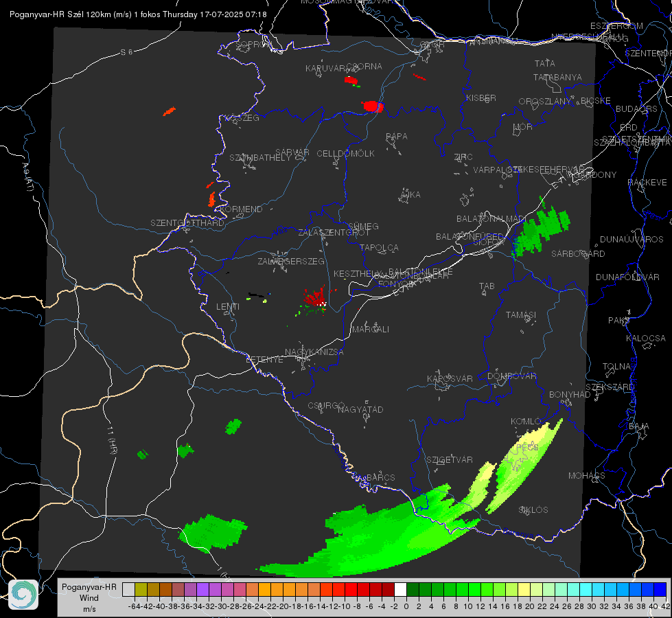Click the BICSKE town label
Viewport: 672px width, 618px height.
[596, 101]
